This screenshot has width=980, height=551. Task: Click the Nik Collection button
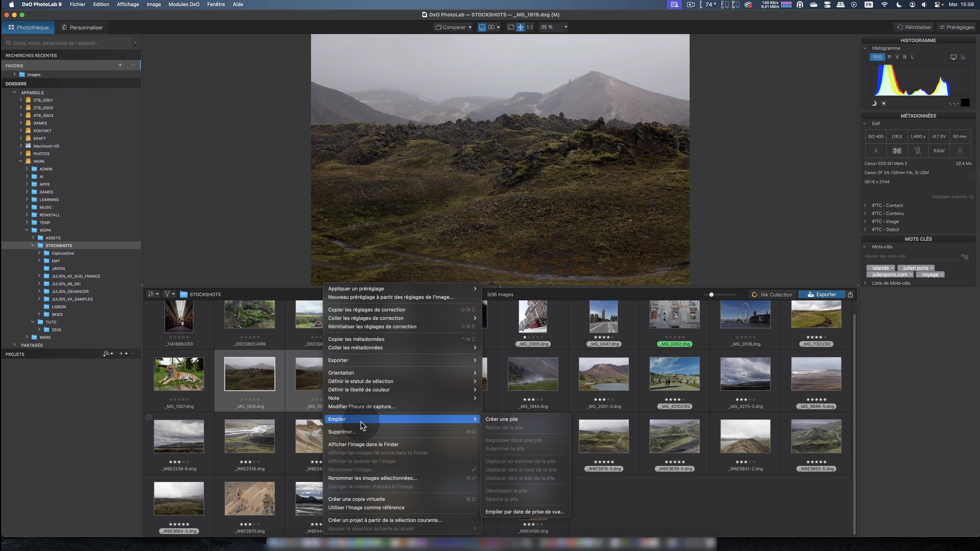[x=772, y=294]
